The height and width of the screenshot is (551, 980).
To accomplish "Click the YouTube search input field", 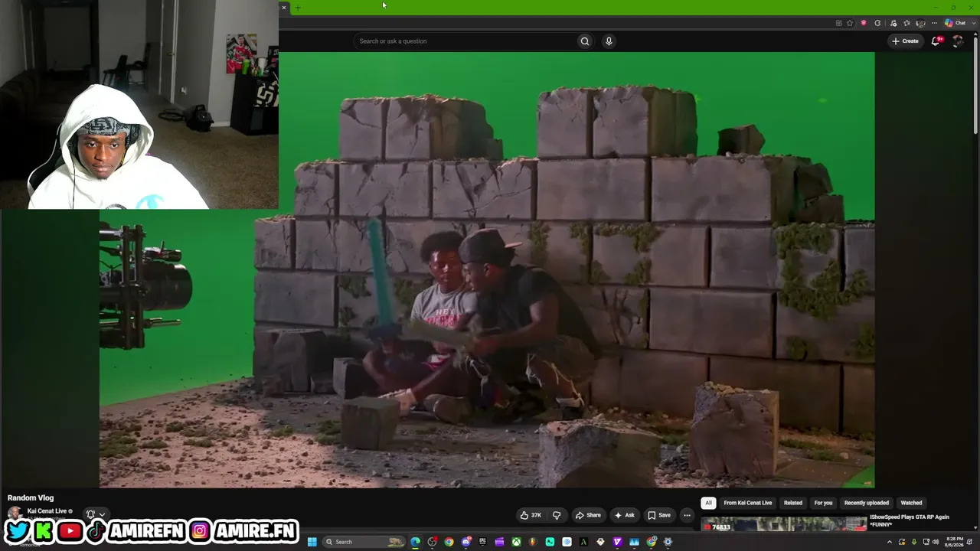I will click(464, 41).
